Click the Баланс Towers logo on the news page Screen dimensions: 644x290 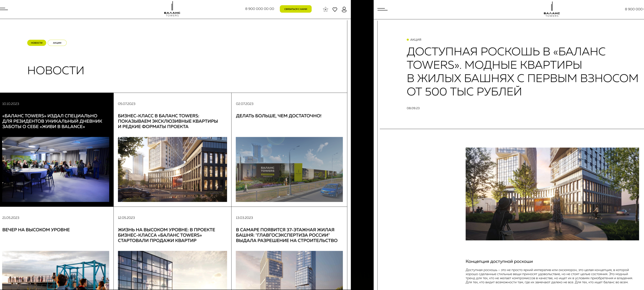(172, 9)
